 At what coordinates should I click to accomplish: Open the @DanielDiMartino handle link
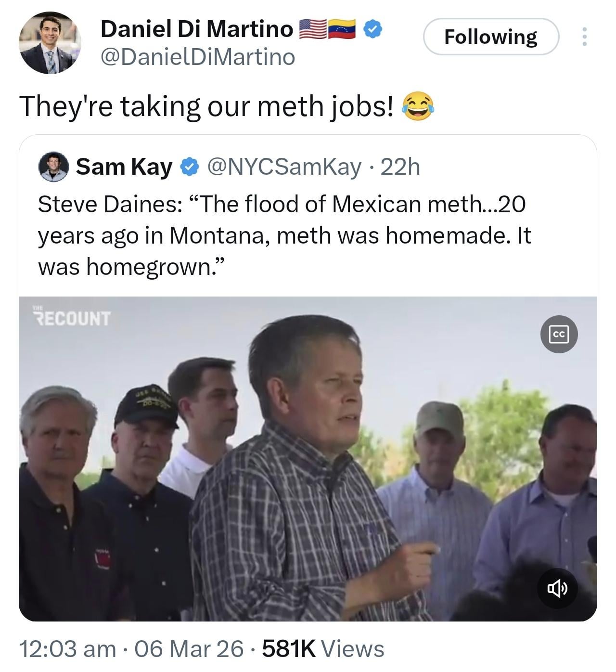coord(197,57)
